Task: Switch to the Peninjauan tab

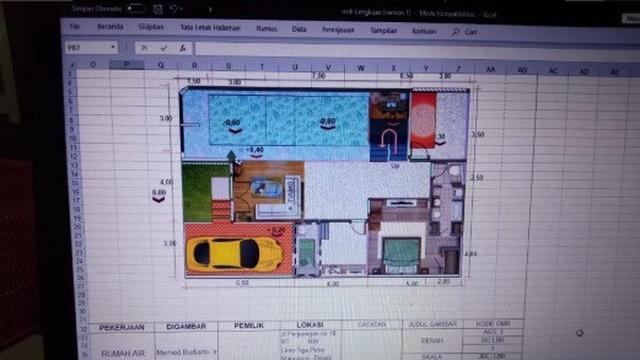Action: [x=338, y=30]
